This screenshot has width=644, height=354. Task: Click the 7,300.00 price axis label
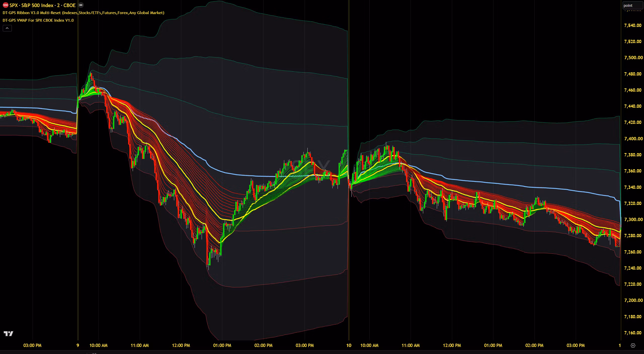pyautogui.click(x=633, y=220)
